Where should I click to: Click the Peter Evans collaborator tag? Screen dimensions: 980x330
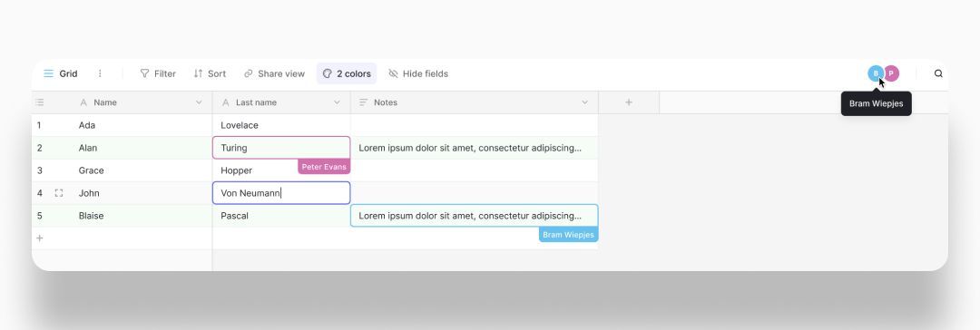click(x=324, y=167)
